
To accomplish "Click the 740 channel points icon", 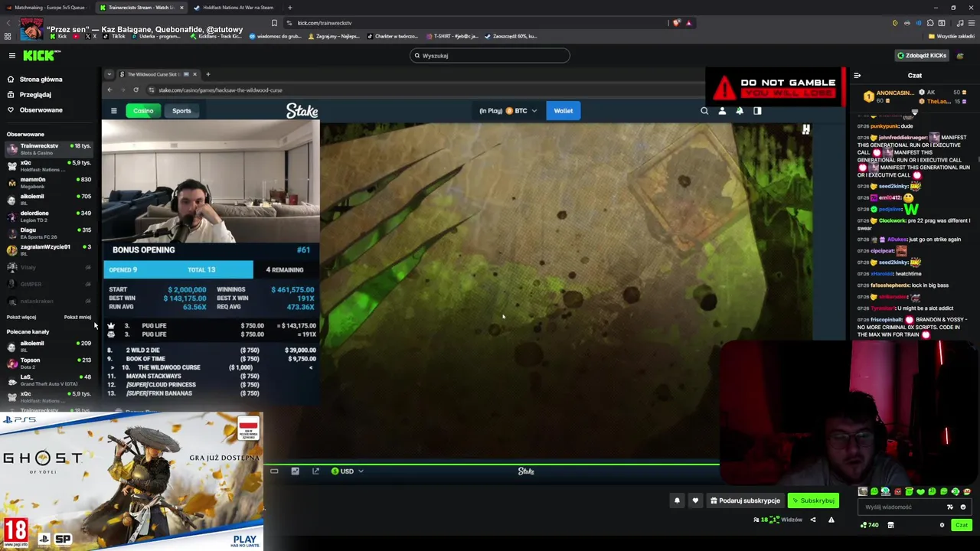I will tap(869, 525).
